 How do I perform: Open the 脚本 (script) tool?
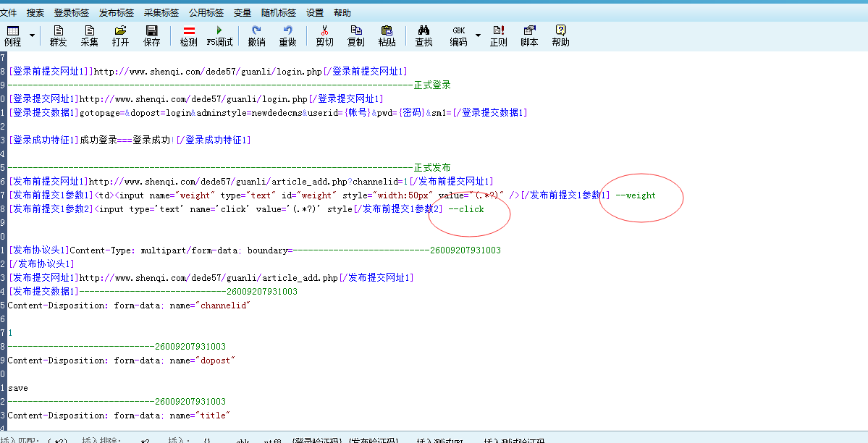[x=529, y=35]
